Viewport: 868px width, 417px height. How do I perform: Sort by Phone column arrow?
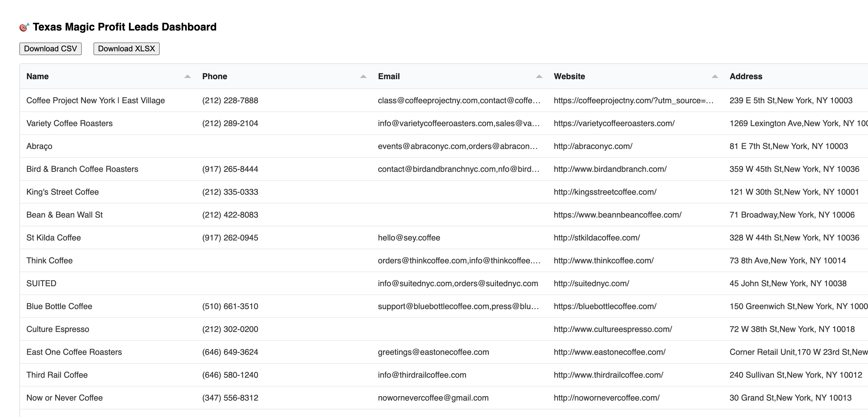pyautogui.click(x=363, y=77)
